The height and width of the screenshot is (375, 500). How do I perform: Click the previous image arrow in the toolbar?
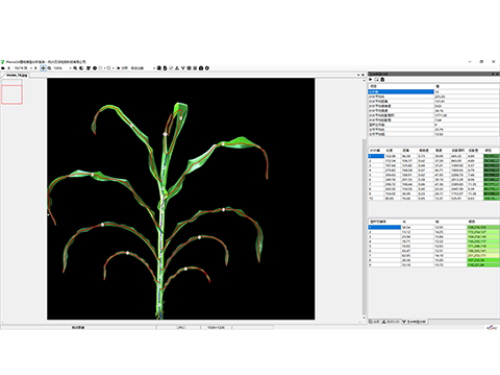point(9,68)
